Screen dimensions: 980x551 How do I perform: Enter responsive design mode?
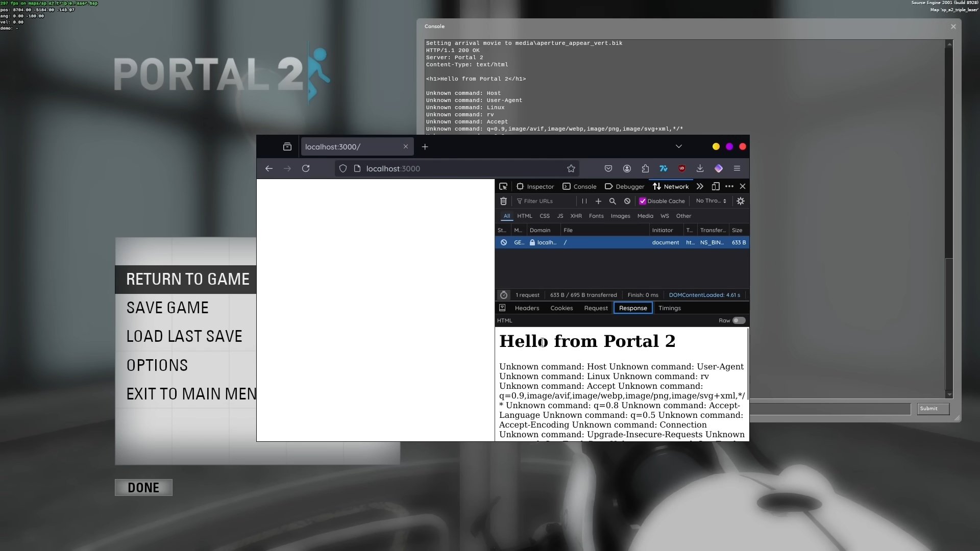point(715,186)
